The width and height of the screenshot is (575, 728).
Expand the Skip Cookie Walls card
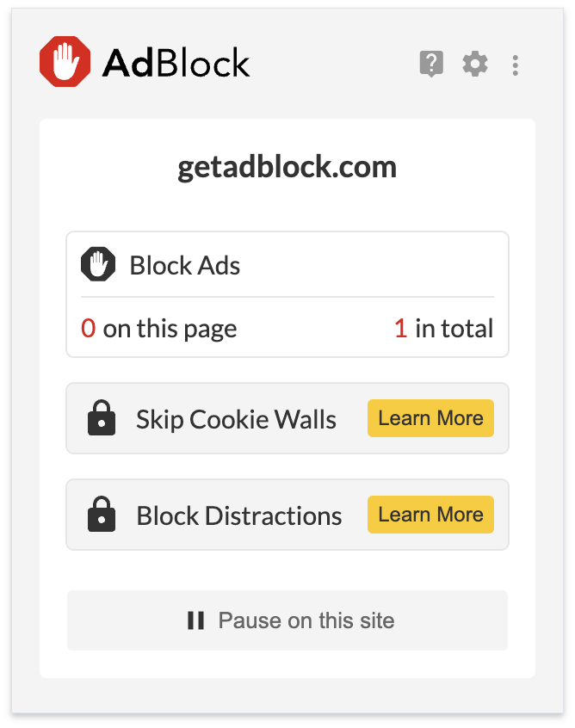287,418
